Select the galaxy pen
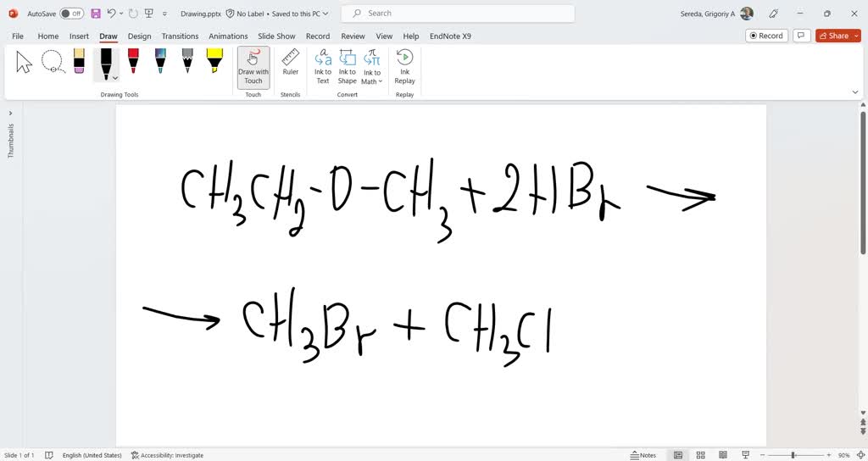Viewport: 868px width, 461px height. 160,61
